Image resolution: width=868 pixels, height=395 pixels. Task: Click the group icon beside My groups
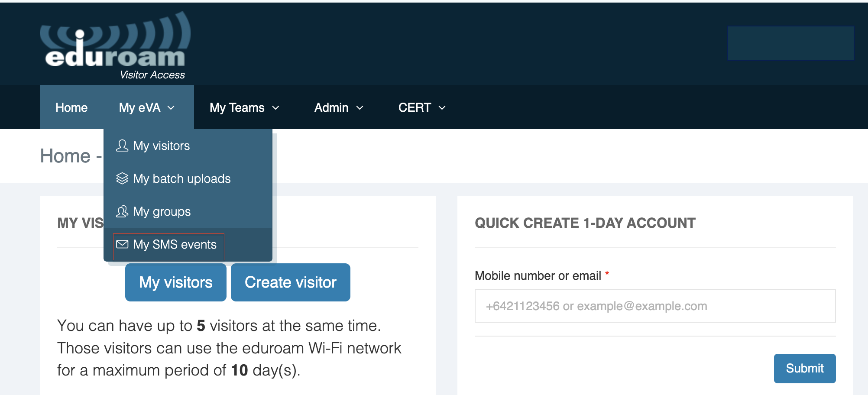122,212
